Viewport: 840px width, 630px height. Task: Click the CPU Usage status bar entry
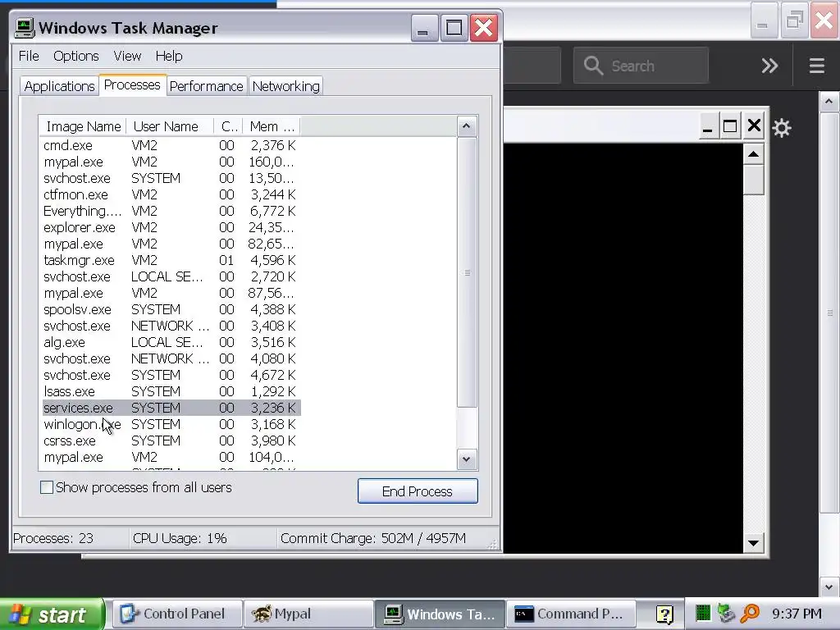pos(180,538)
